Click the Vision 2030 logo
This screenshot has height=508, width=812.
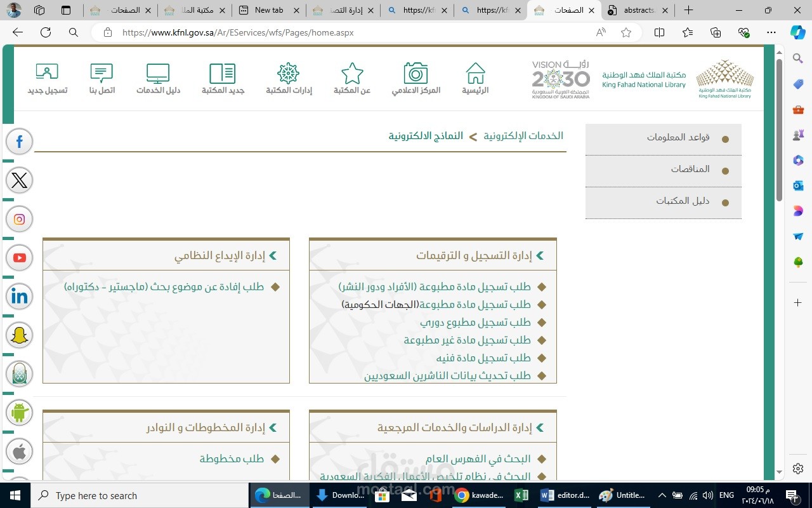tap(561, 79)
